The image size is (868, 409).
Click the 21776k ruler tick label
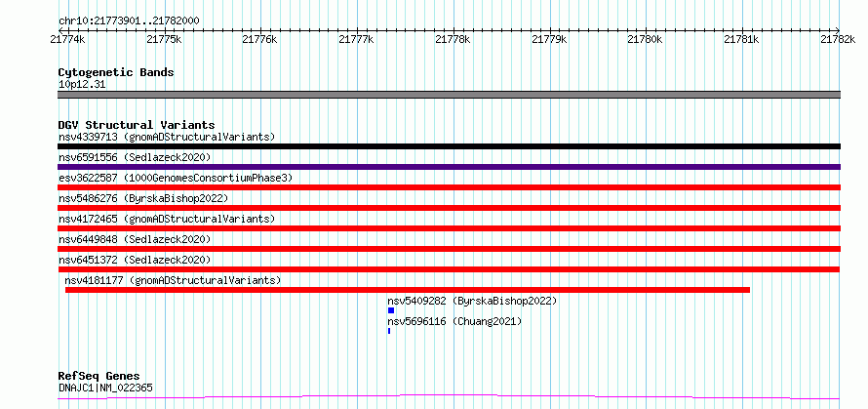[260, 39]
